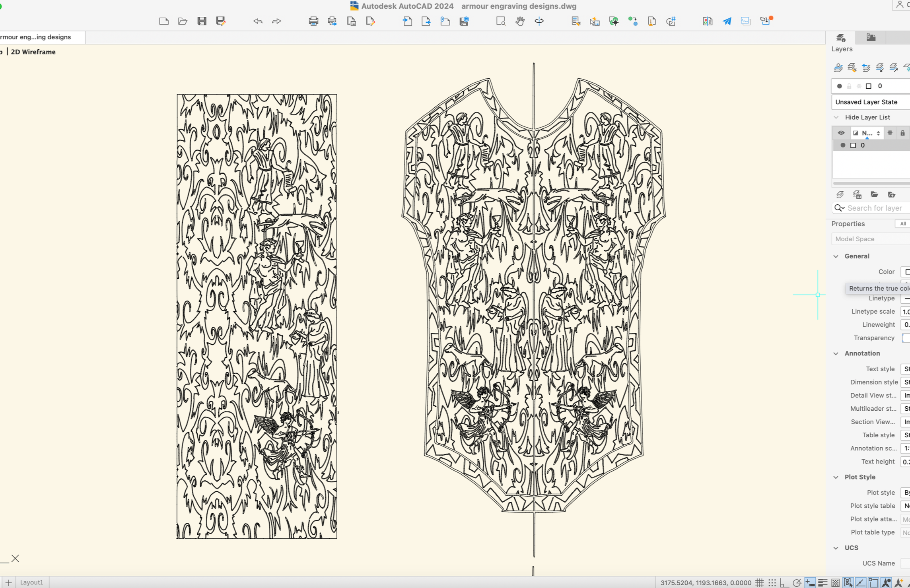
Task: Collapse Hide Layer List chevron
Action: pyautogui.click(x=836, y=117)
